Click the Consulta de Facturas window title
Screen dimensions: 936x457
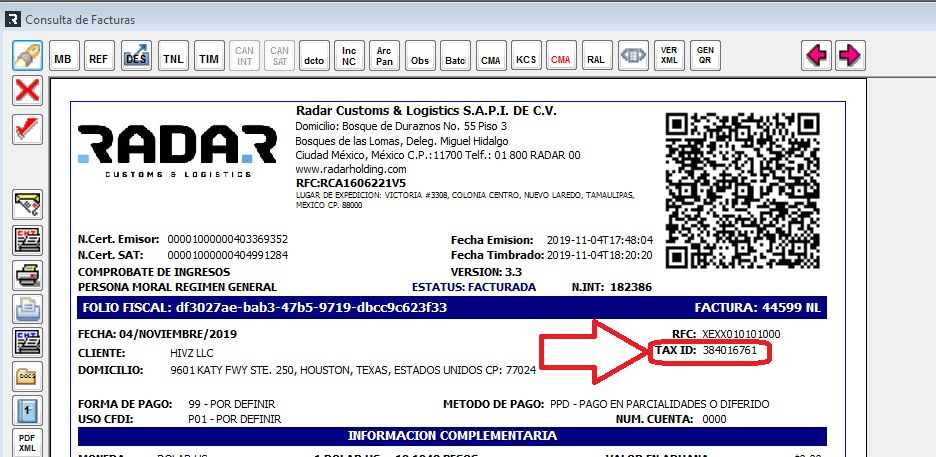pyautogui.click(x=80, y=20)
